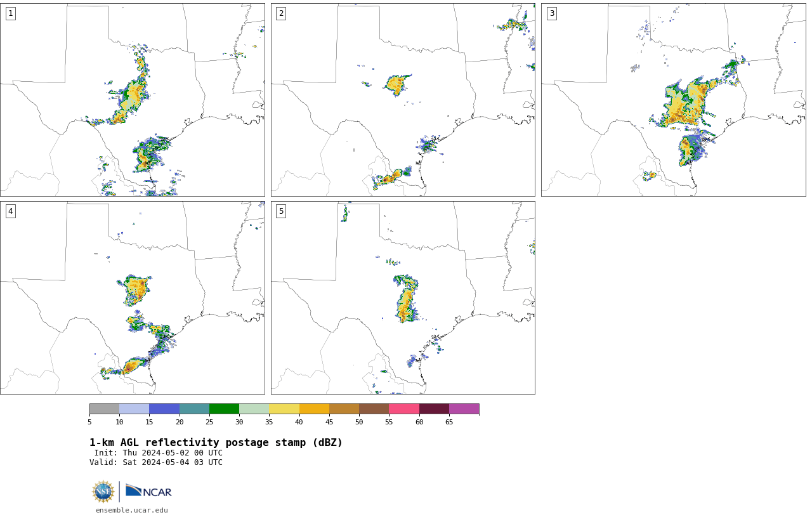812x517 pixels.
Task: Click the colorbar tick label 35
Action: coord(269,422)
